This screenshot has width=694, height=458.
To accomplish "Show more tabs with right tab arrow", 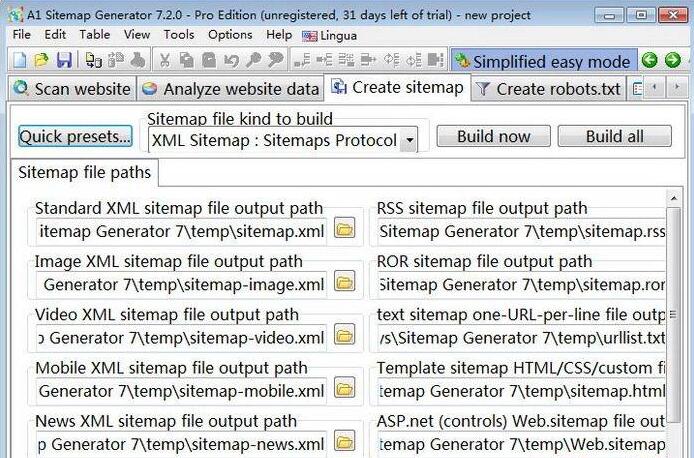I will [676, 88].
